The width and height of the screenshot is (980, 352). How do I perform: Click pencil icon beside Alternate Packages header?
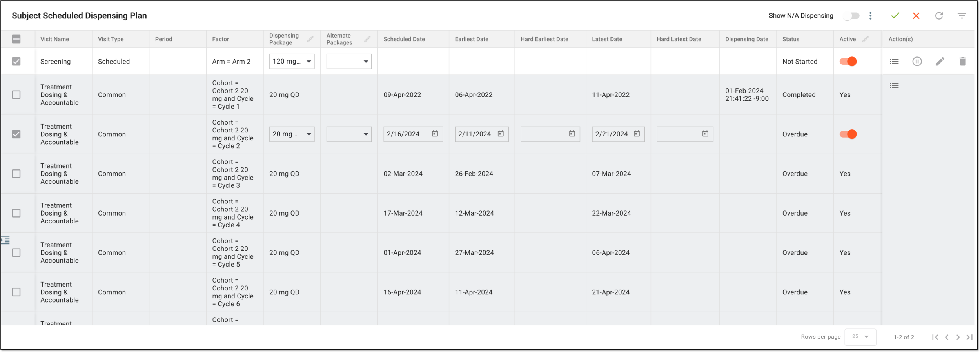click(367, 39)
